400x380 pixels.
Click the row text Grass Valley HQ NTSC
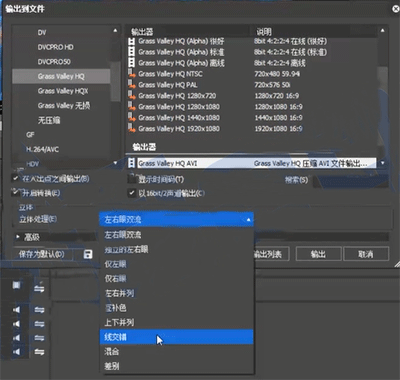coord(170,74)
